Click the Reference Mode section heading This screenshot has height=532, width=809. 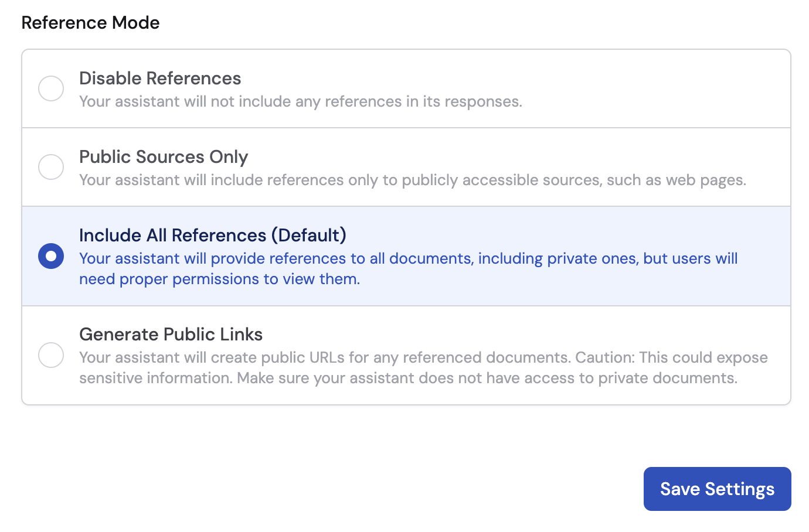90,22
